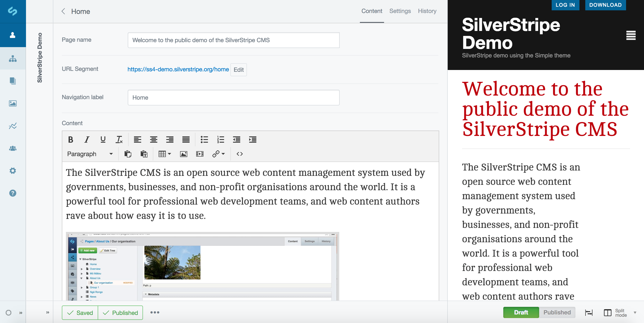Click the italic formatting icon
The image size is (644, 323).
pyautogui.click(x=86, y=140)
